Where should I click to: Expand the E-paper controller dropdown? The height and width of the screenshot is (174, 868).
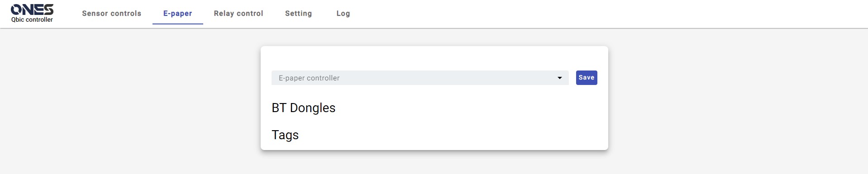(x=420, y=78)
